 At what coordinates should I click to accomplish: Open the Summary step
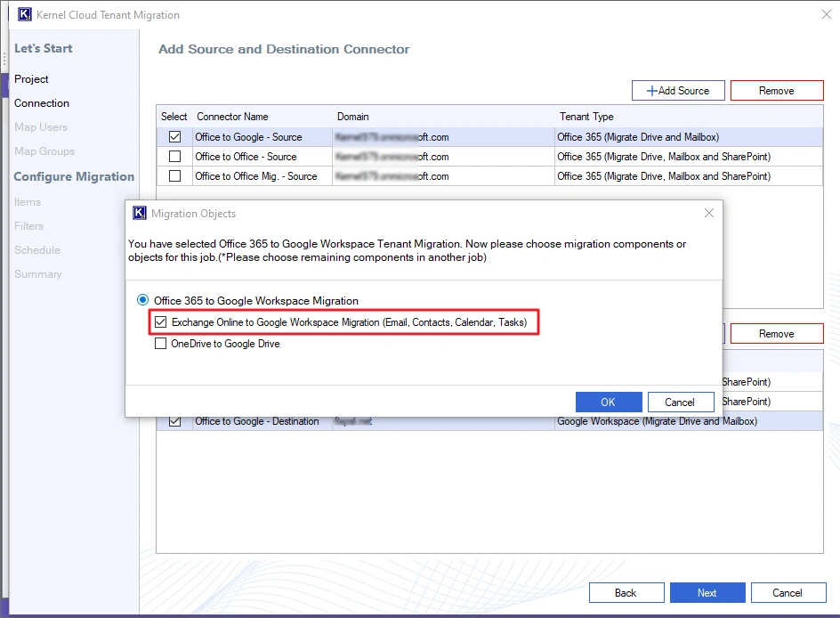(38, 274)
